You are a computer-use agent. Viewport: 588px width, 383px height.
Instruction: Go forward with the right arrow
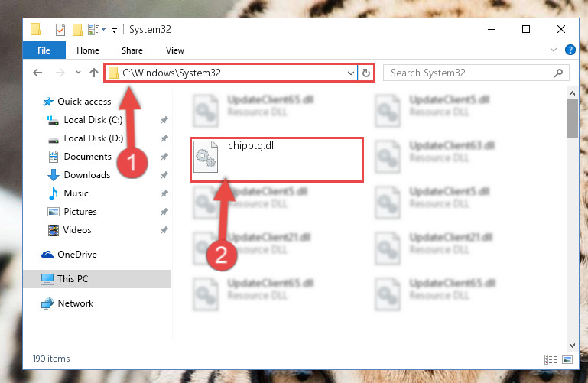coord(60,73)
